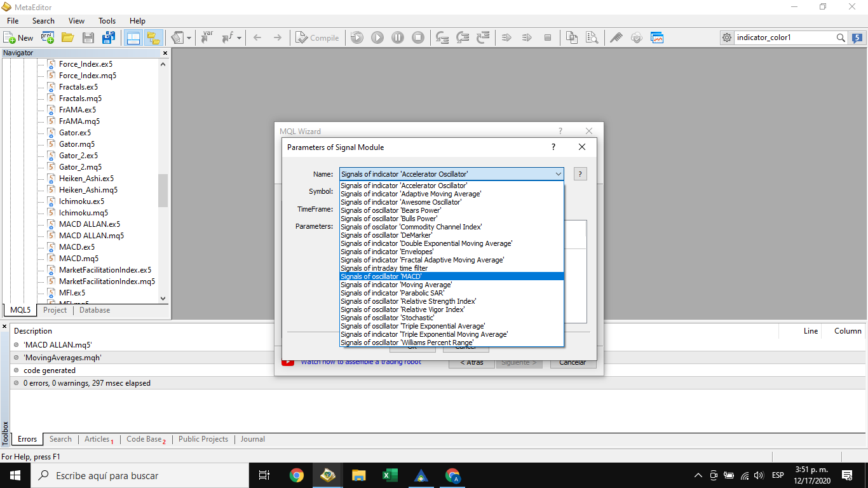Click the Navigator vertical scrollbar thumb
The image size is (868, 488).
coord(163,191)
